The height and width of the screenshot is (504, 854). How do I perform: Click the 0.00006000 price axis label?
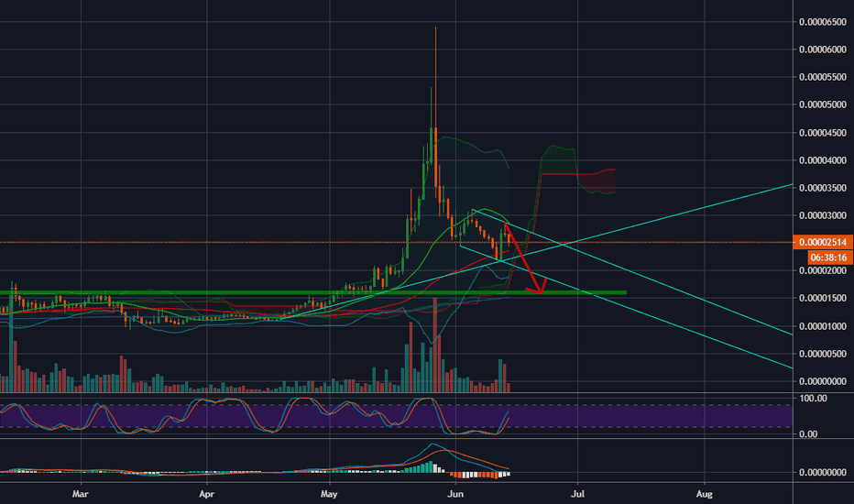pyautogui.click(x=823, y=49)
